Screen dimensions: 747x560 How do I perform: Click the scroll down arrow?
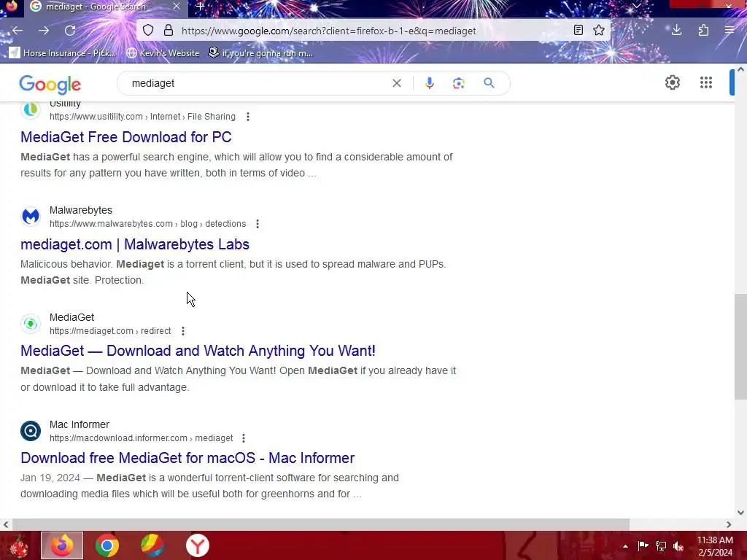click(740, 513)
